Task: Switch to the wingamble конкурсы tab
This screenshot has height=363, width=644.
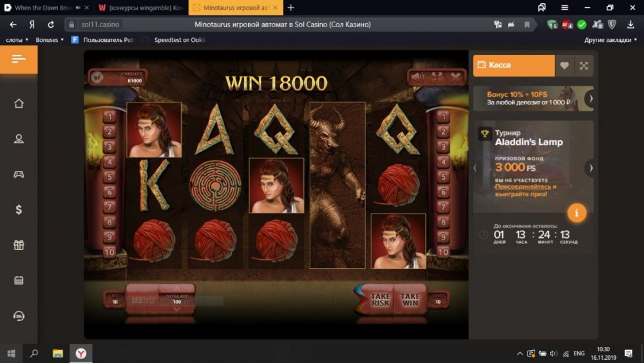Action: point(141,8)
